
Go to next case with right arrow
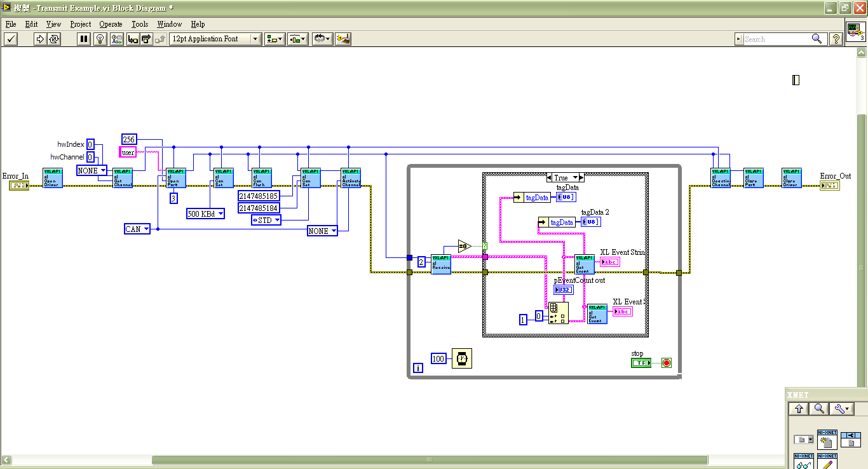coord(581,177)
